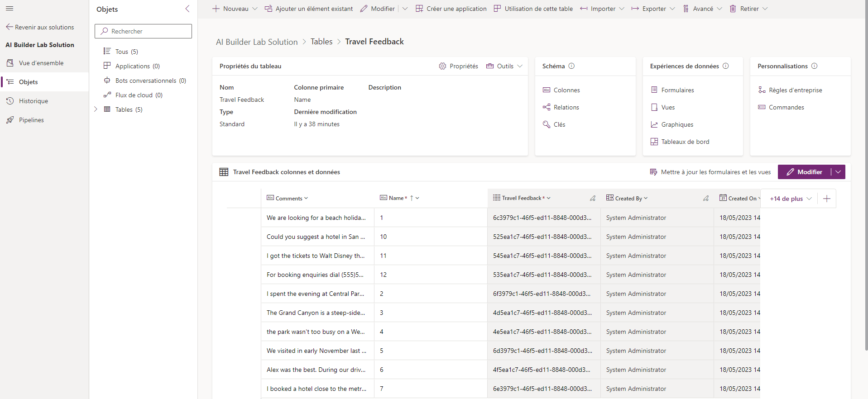The image size is (868, 399).
Task: Click the Tableaux de bord icon
Action: point(654,142)
